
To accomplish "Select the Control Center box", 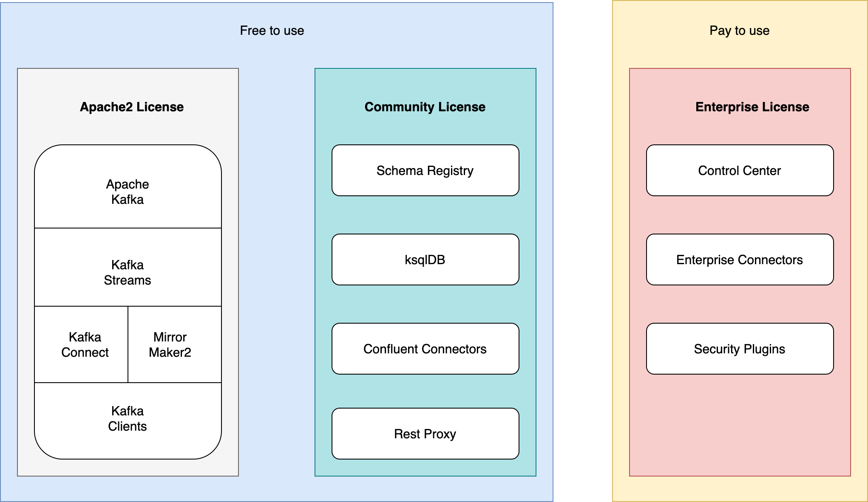I will coord(740,170).
